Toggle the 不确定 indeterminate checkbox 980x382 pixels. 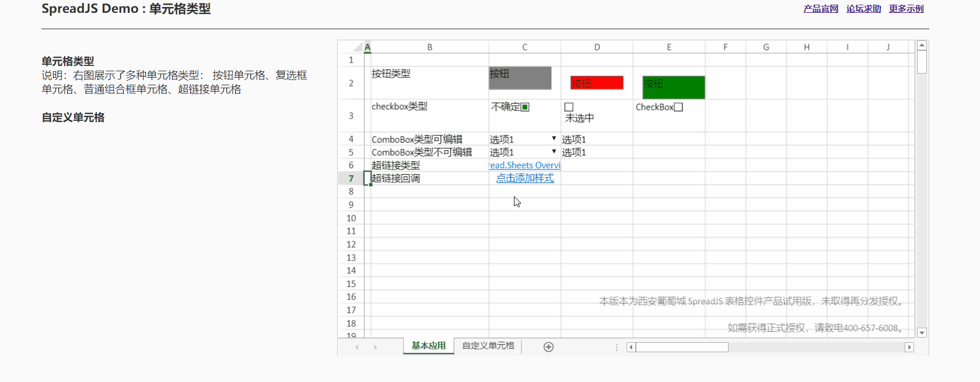525,107
